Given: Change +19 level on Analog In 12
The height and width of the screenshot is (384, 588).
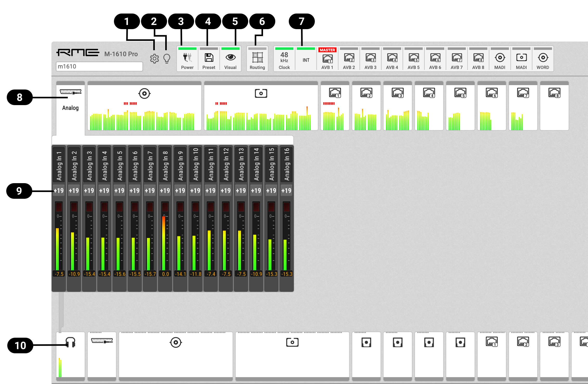Looking at the screenshot, I should (x=226, y=191).
